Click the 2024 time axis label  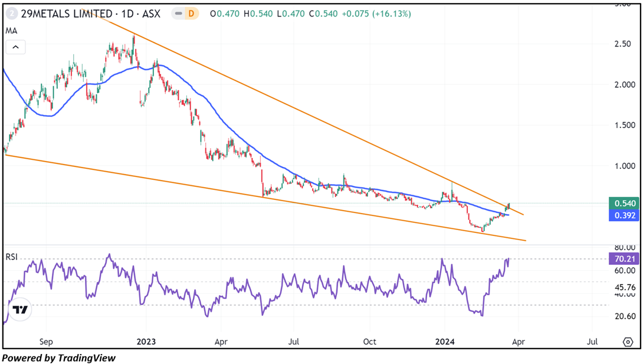click(x=445, y=342)
